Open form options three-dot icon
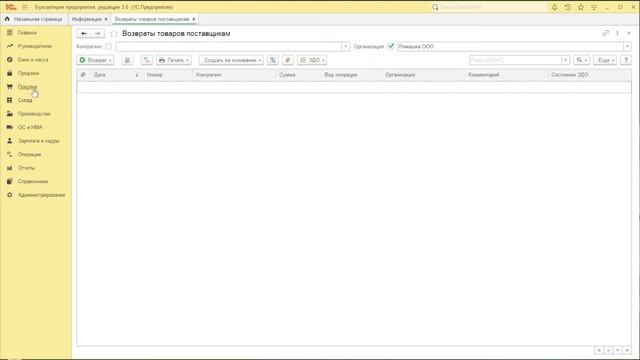Viewport: 640px width, 360px height. [x=617, y=33]
